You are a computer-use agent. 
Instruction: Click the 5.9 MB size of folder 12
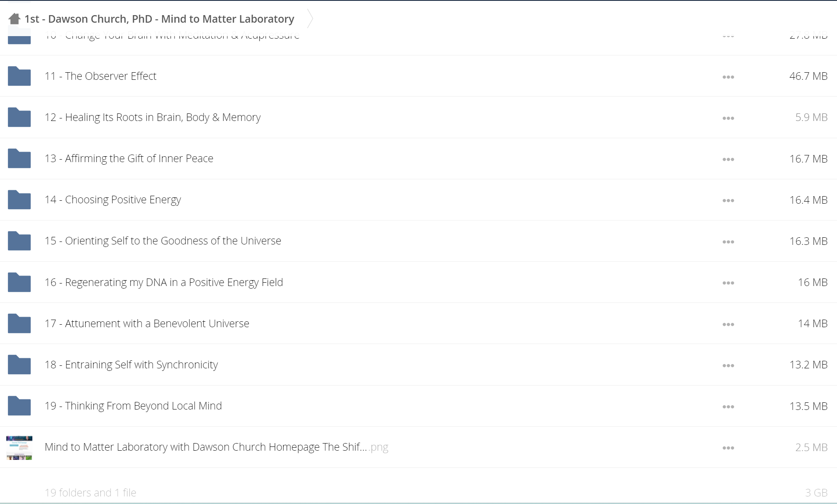[811, 117]
